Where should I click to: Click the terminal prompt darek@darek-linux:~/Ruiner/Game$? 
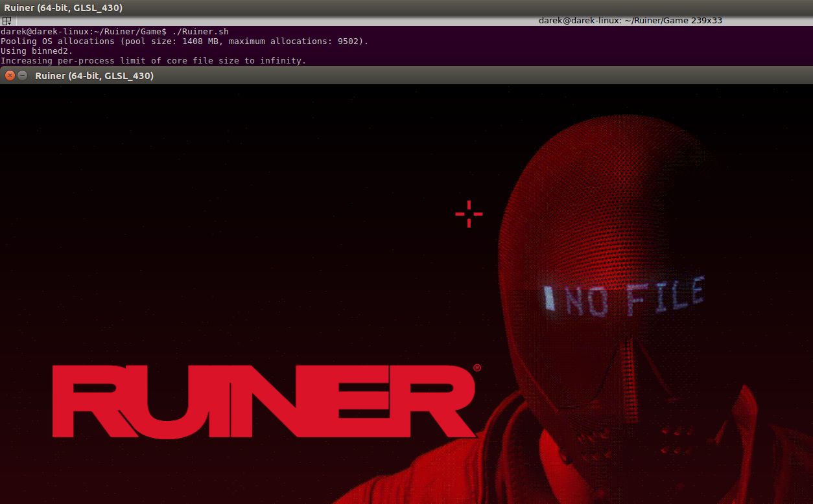click(84, 32)
